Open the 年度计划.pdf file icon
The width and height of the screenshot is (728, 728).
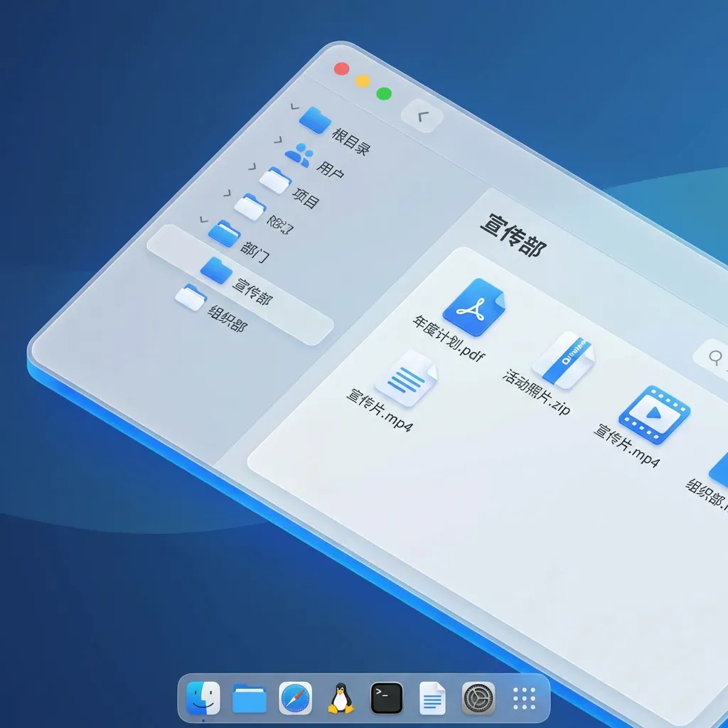(473, 307)
